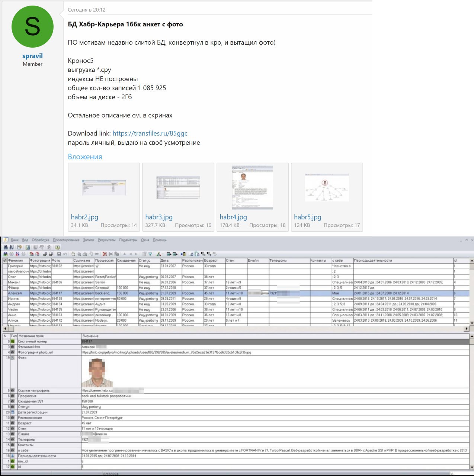
Task: Open the dropdown arrow beside the diagram icon
Action: tap(162, 254)
